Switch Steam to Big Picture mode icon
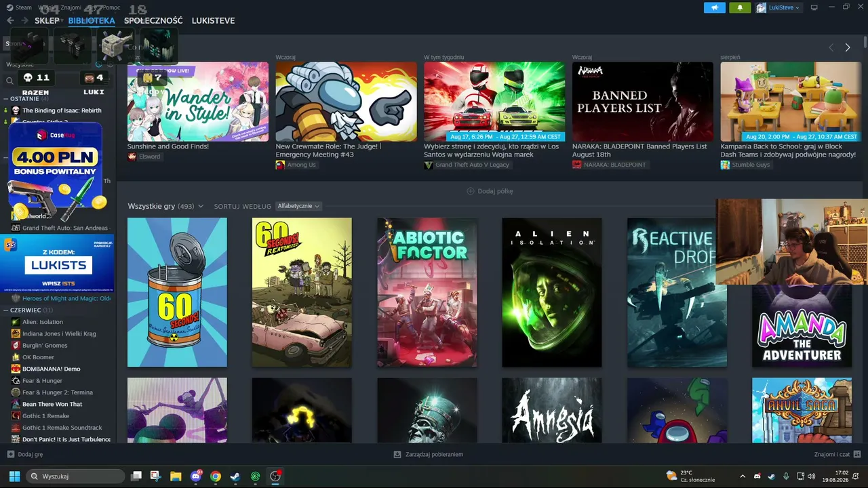Image resolution: width=868 pixels, height=488 pixels. (814, 7)
